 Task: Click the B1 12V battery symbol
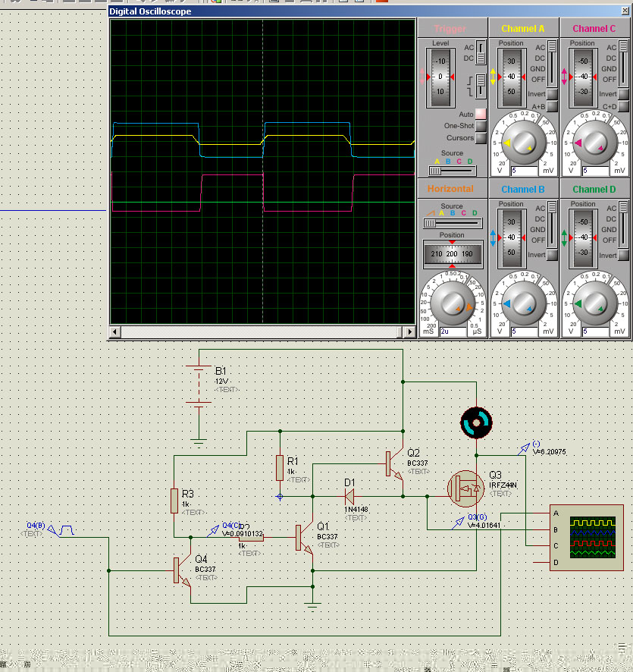199,388
